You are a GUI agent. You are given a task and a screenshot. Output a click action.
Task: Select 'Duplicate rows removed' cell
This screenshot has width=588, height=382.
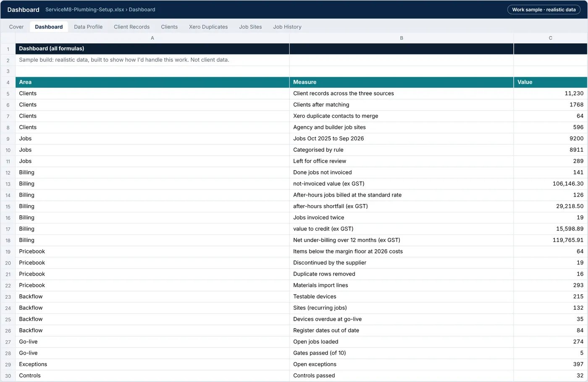[402, 274]
